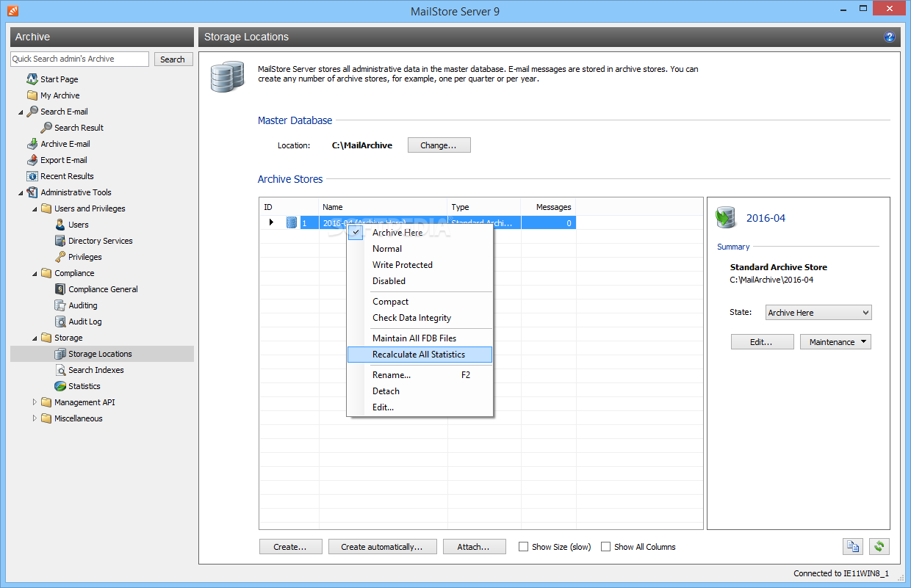Open help with the question mark icon
This screenshot has width=911, height=588.
(890, 37)
